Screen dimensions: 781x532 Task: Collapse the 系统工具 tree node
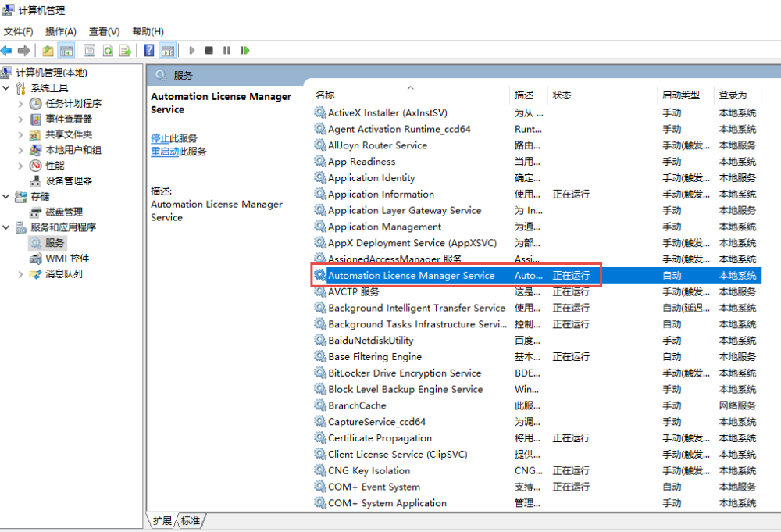tap(7, 88)
